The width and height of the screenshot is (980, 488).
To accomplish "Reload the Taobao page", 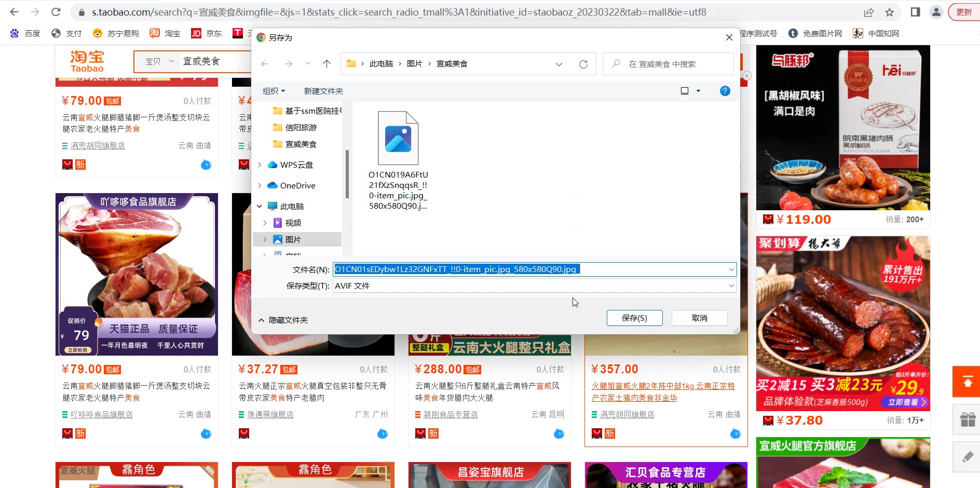I will point(56,12).
